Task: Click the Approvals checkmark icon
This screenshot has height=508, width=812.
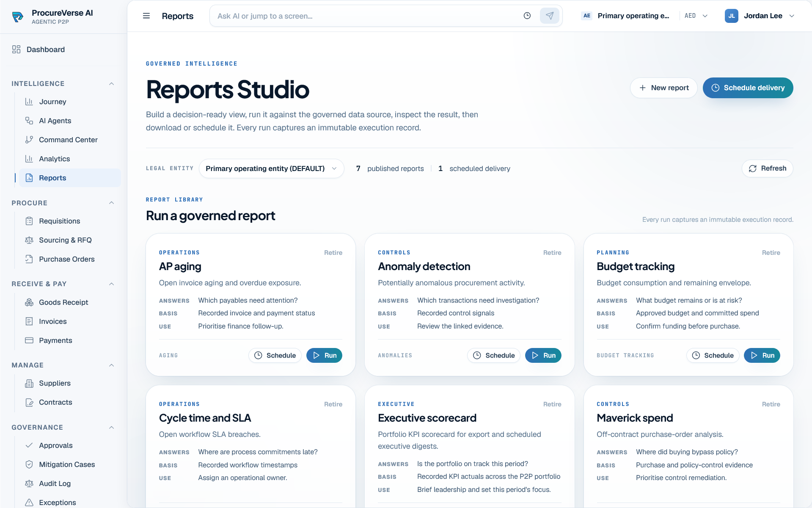Action: (x=29, y=445)
